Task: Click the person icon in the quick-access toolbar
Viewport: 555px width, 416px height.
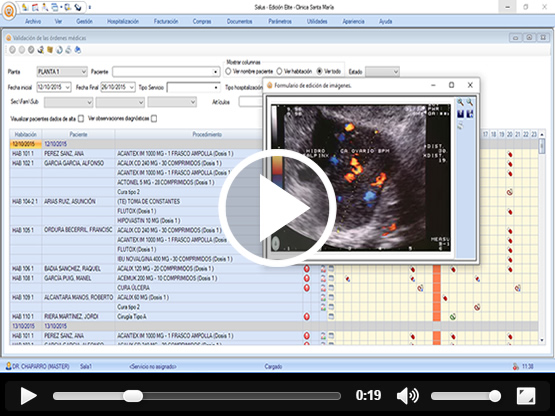Action: pos(45,7)
